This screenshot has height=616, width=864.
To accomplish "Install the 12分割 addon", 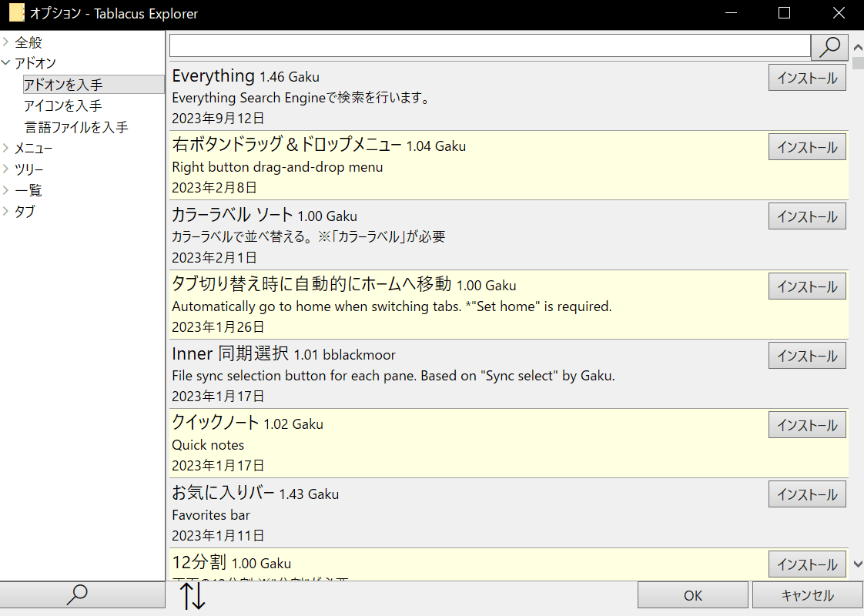I will 807,564.
